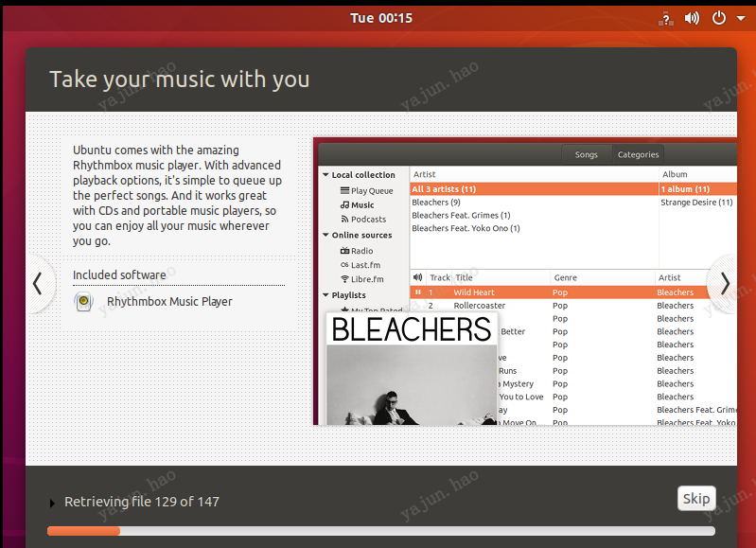Open the clock showing Tue 00:15
The height and width of the screenshot is (548, 756).
point(381,18)
